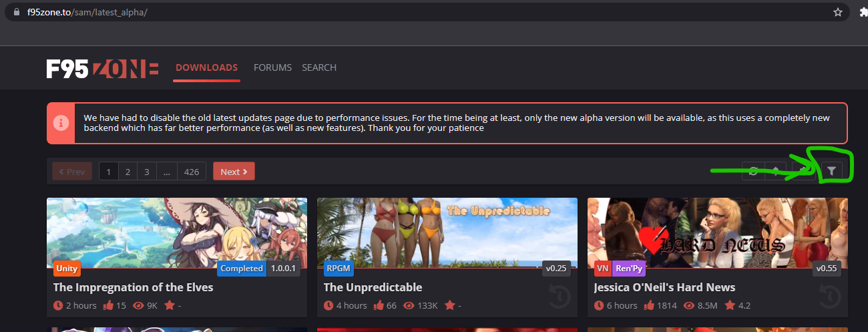Open the Search tab
Screen dimensions: 868x332
click(319, 67)
